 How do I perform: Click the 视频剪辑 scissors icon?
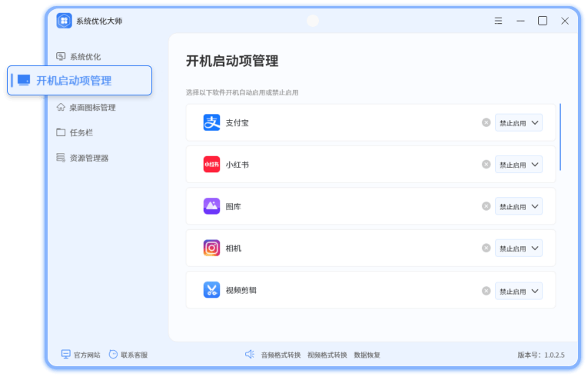[x=211, y=290]
